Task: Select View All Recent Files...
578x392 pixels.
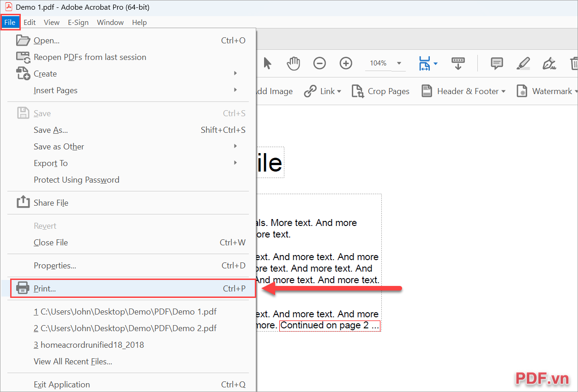Action: pos(128,362)
